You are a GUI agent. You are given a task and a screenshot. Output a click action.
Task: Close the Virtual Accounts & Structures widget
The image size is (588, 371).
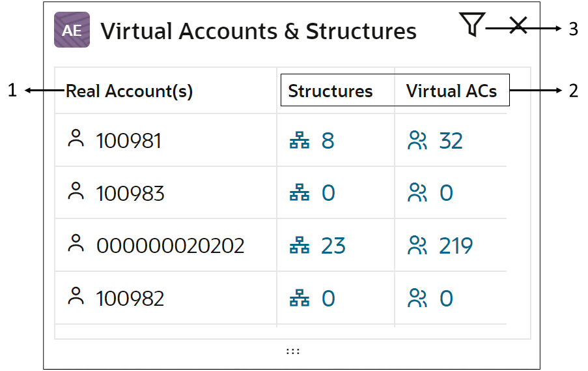518,25
